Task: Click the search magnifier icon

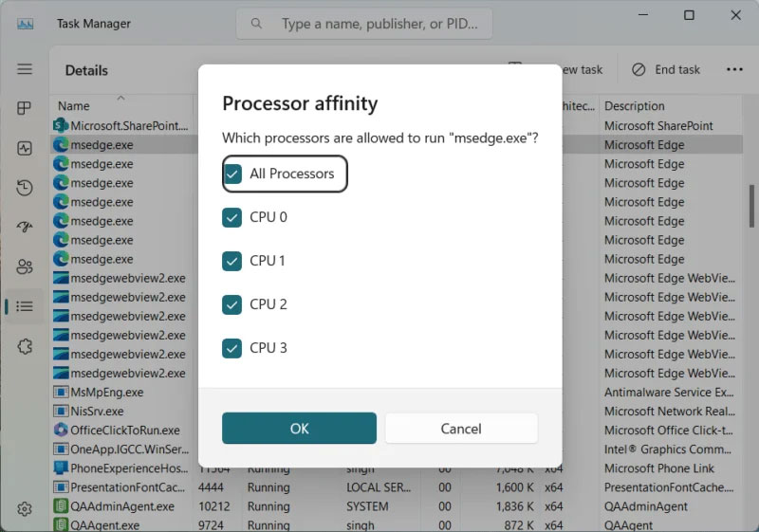Action: [x=256, y=23]
